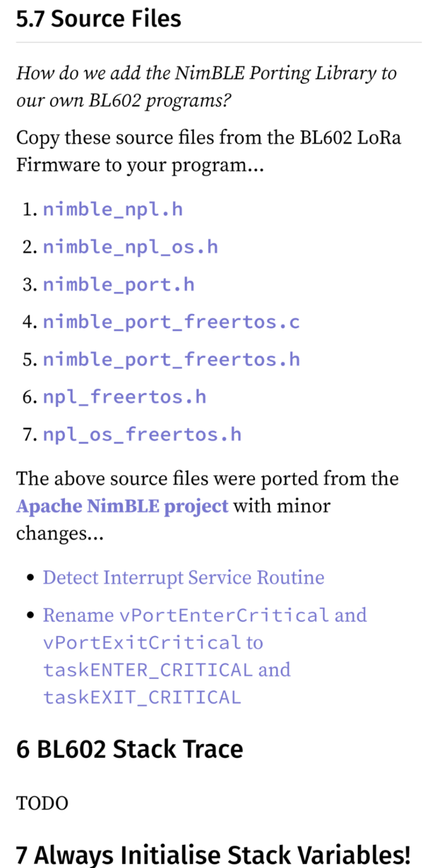Image resolution: width=437 pixels, height=868 pixels.
Task: Select the 6 BL602 Stack Trace heading
Action: (129, 749)
